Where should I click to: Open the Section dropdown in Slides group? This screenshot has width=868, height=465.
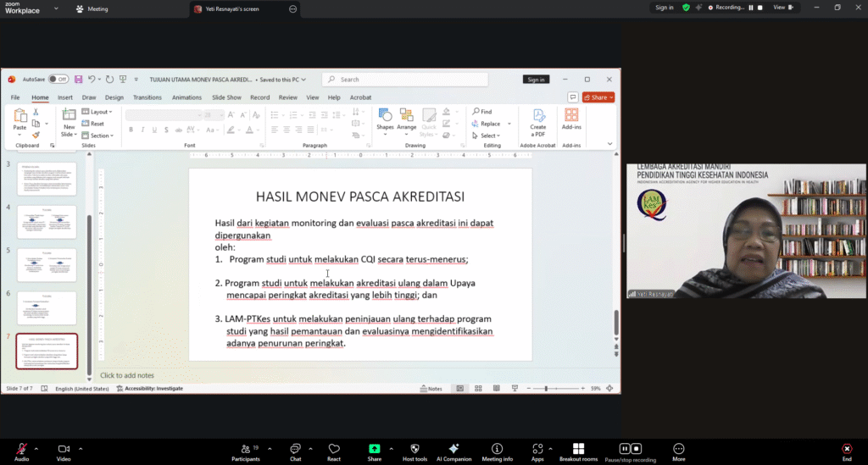(x=101, y=136)
